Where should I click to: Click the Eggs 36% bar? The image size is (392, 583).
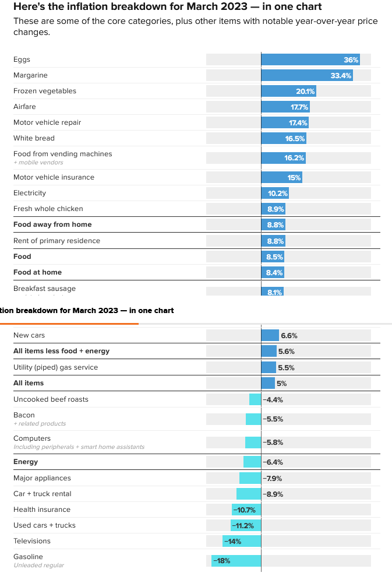[310, 59]
